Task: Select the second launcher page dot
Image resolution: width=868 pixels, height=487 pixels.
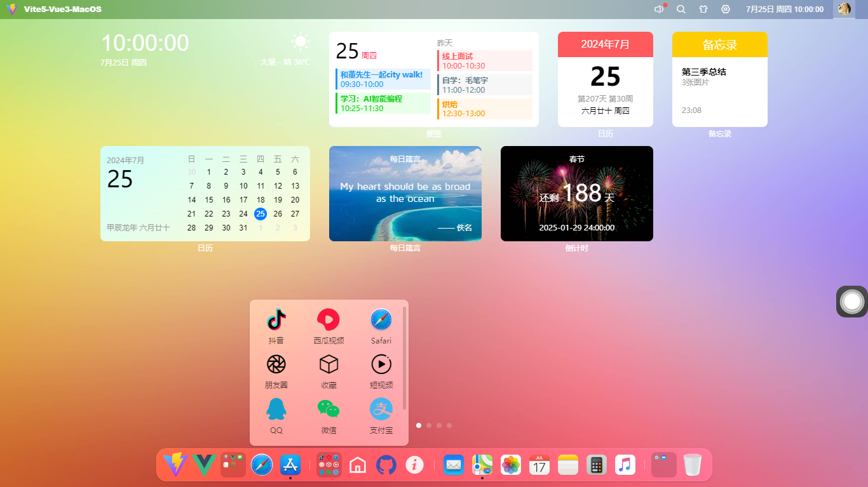Action: (x=428, y=425)
